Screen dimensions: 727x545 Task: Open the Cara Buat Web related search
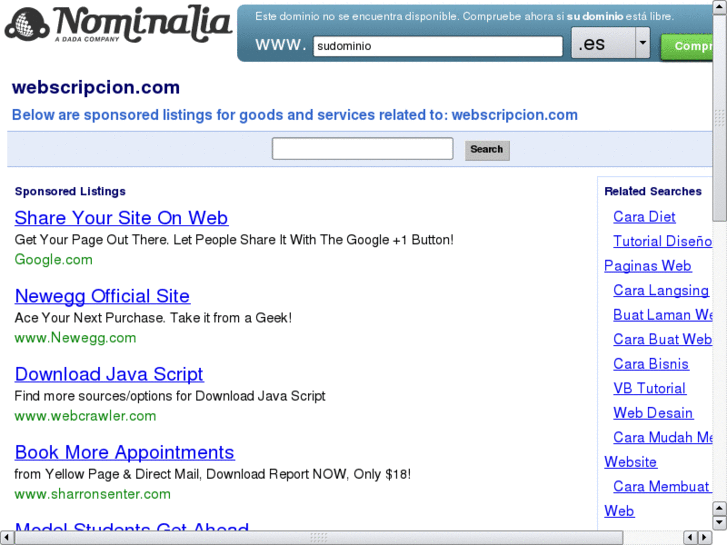coord(663,340)
